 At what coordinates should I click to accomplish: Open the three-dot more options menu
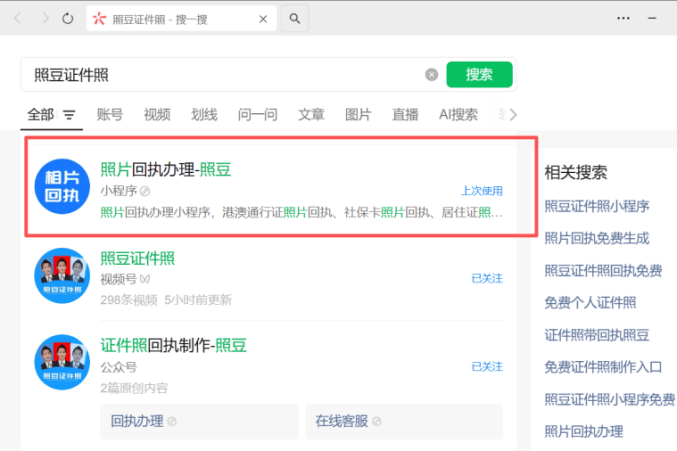point(623,18)
